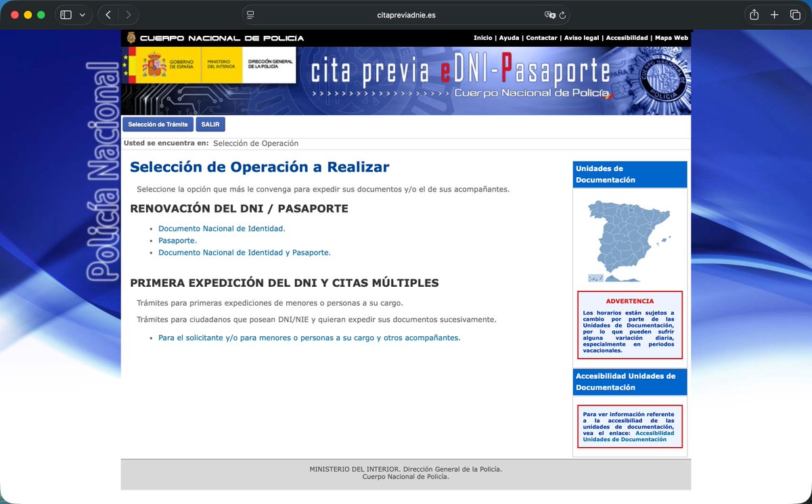Click the Cuerpo Nacional de Policía header text
This screenshot has height=504, width=812.
coord(222,38)
